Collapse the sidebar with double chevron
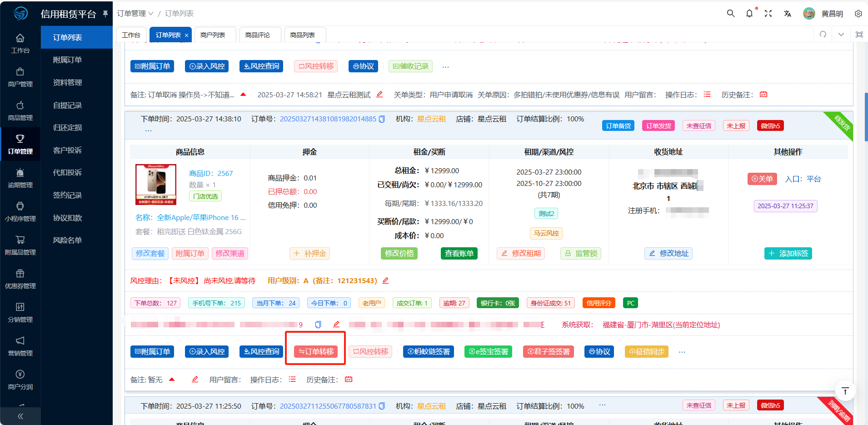868x425 pixels. (x=20, y=416)
